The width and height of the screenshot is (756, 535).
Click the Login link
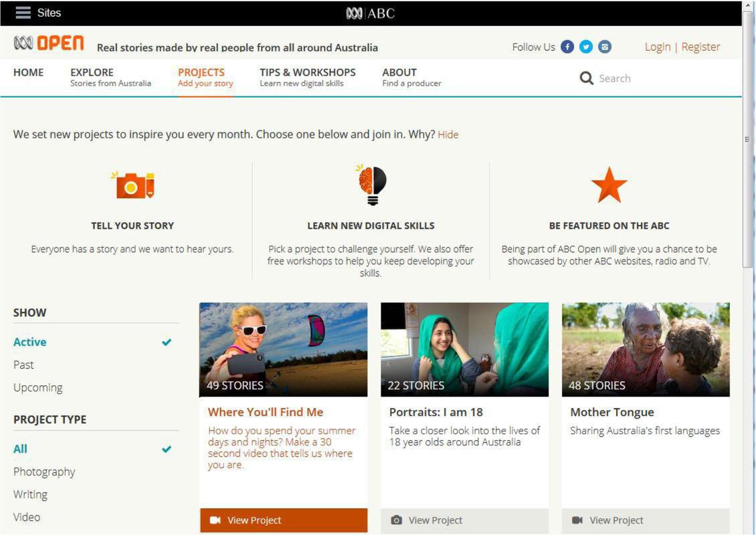click(657, 47)
